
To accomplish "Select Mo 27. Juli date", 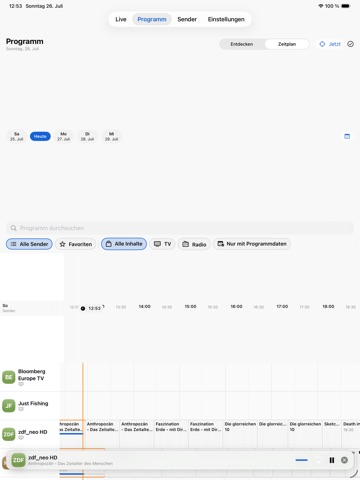I will click(64, 136).
